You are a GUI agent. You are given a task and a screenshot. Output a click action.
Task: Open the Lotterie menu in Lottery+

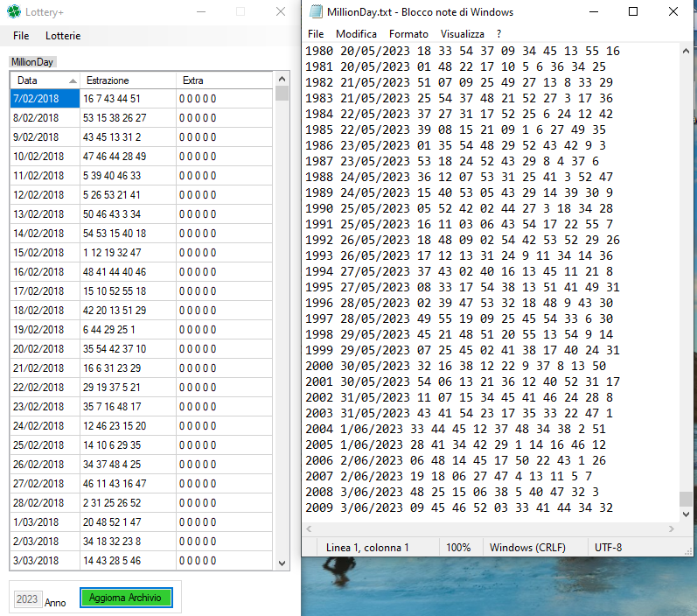pyautogui.click(x=63, y=36)
